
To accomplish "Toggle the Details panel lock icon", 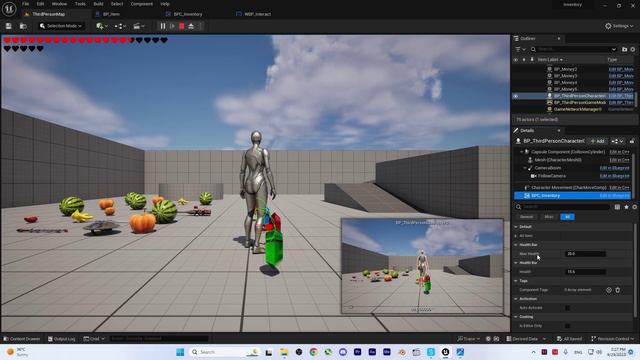I will (632, 141).
